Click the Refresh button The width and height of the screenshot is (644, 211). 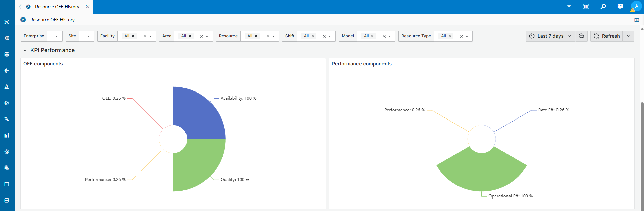click(x=607, y=36)
